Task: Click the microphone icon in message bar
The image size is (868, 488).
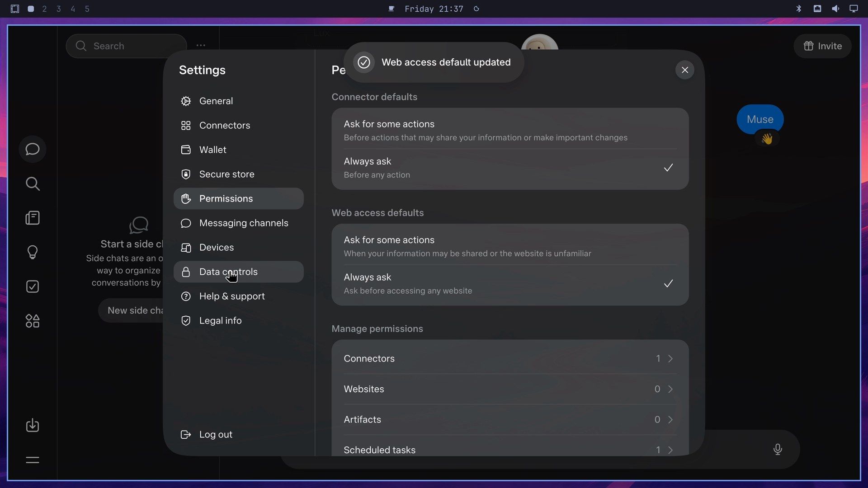Action: (778, 449)
